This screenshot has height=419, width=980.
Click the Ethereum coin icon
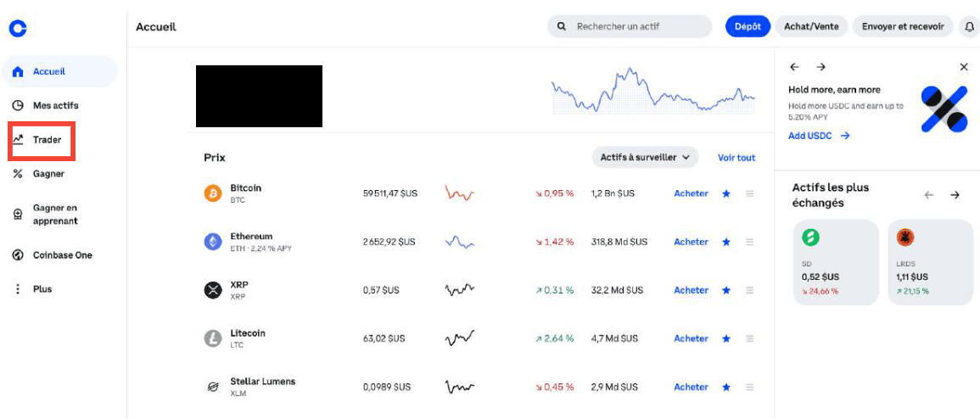tap(212, 243)
